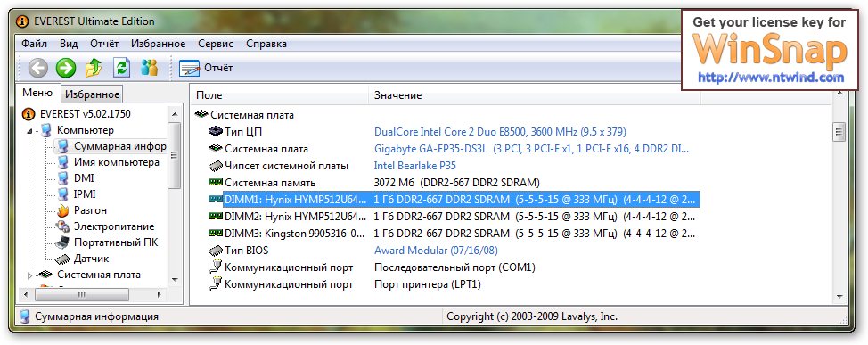Image resolution: width=868 pixels, height=345 pixels.
Task: Click the main list vertical scrollbar thumb
Action: [x=839, y=132]
